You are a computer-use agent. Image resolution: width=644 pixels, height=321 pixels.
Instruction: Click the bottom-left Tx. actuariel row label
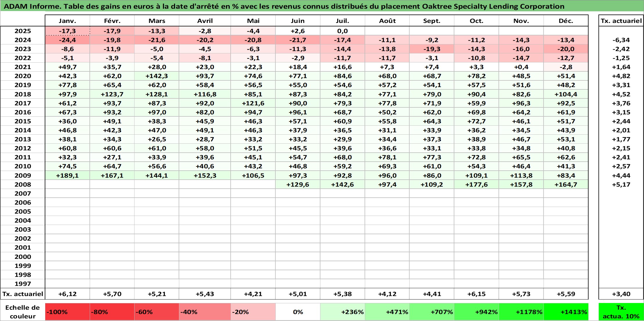tap(23, 294)
